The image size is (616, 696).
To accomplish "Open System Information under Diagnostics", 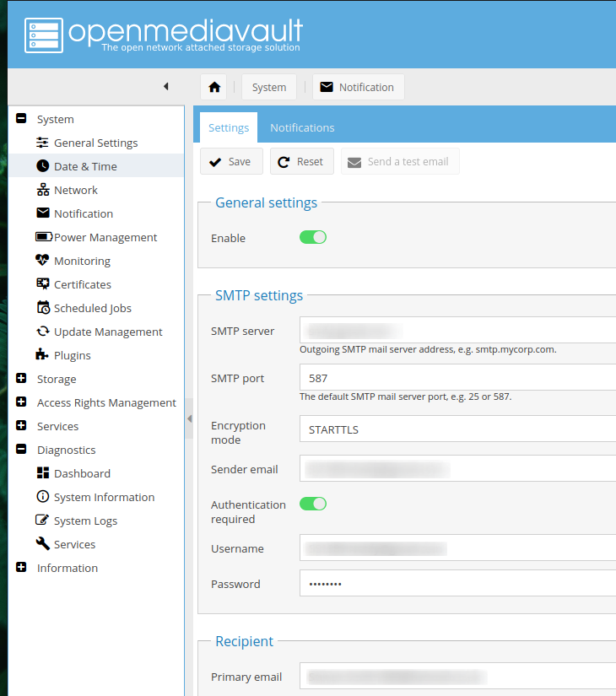I will (x=96, y=497).
